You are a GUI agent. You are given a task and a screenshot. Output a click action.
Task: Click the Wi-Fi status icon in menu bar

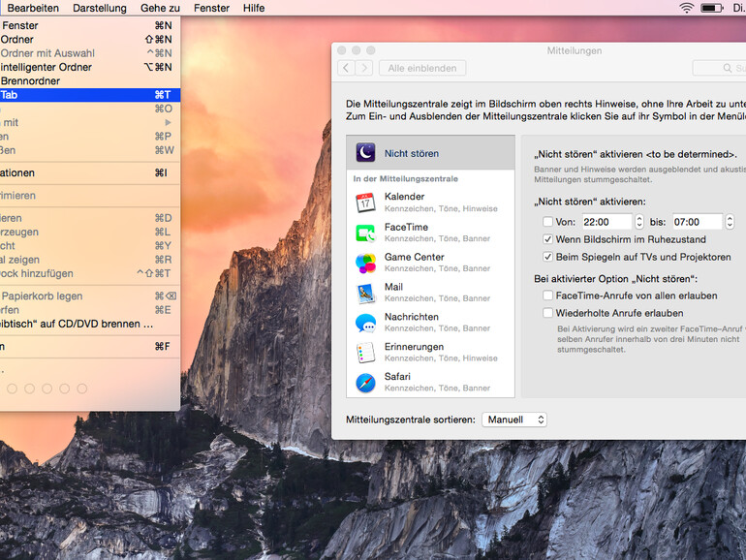[x=686, y=8]
